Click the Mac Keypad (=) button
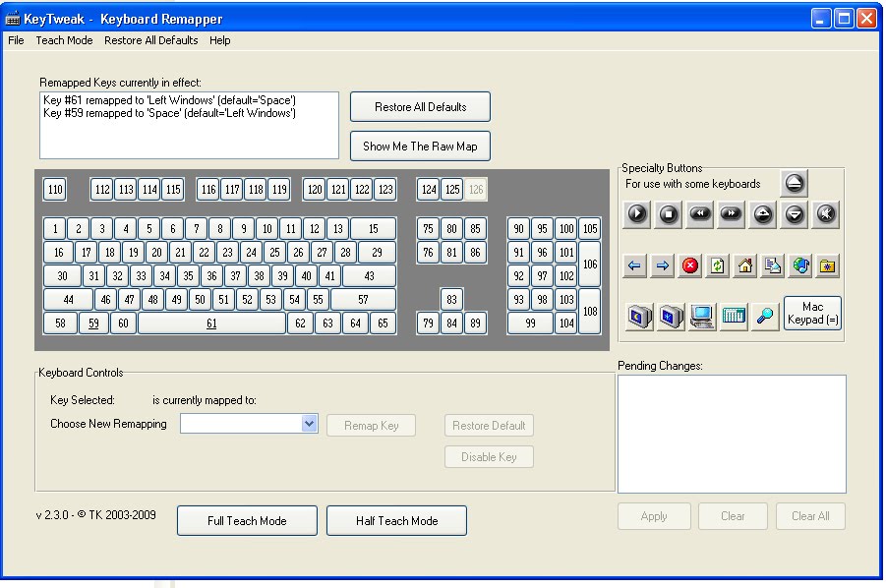The height and width of the screenshot is (588, 886). point(812,313)
